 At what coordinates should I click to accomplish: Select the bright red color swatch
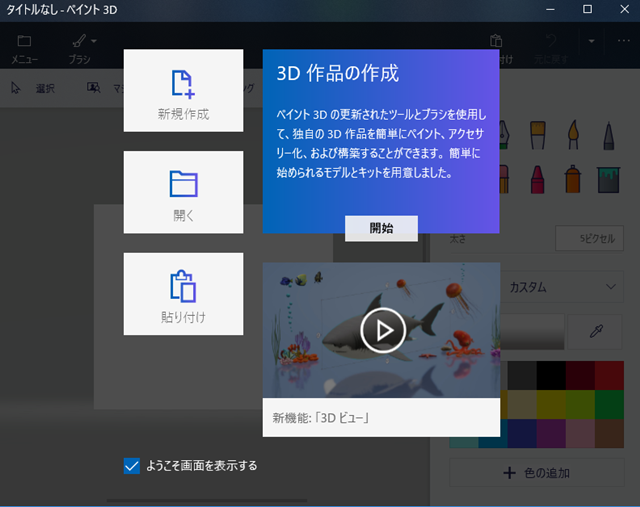click(x=609, y=376)
